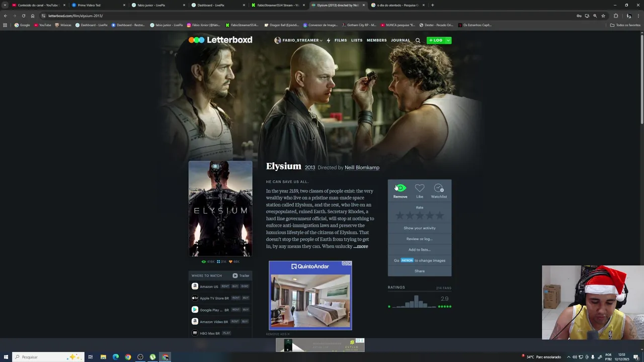644x362 pixels.
Task: Open the activity lightning bolt icon
Action: 329,40
